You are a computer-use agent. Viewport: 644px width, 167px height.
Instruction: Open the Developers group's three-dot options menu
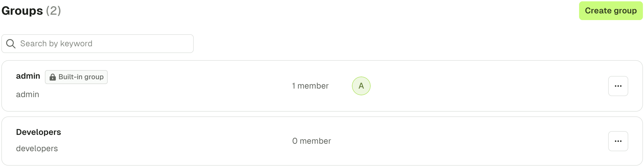click(618, 141)
